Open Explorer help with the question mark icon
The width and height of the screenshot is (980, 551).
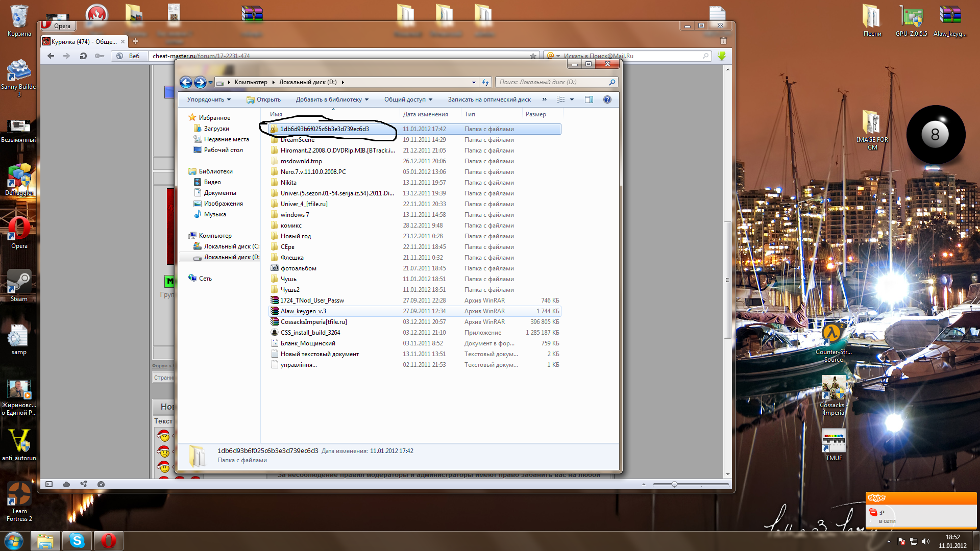tap(607, 99)
